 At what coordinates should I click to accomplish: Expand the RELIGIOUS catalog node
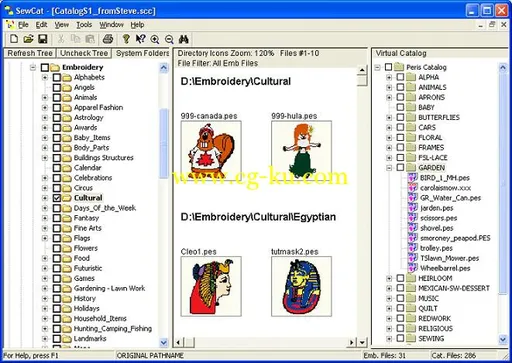[x=389, y=329]
